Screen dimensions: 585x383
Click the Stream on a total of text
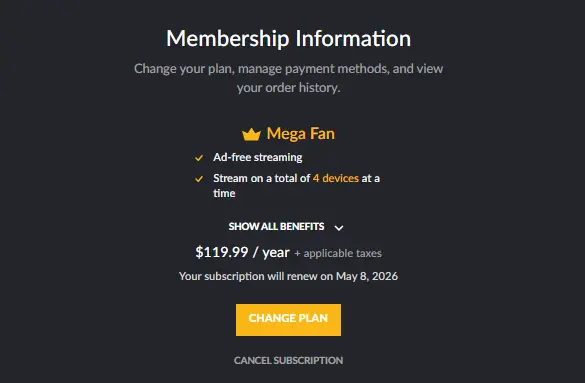(x=262, y=178)
